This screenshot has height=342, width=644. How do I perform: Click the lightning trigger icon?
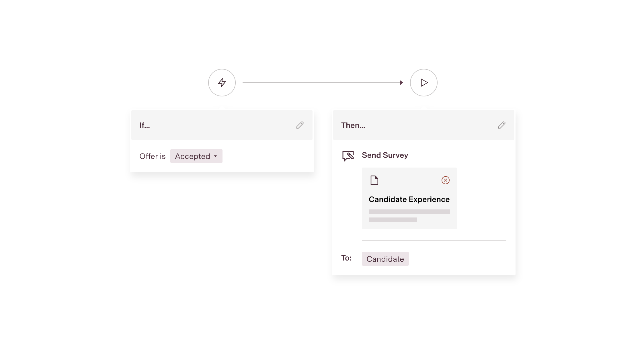(x=222, y=83)
